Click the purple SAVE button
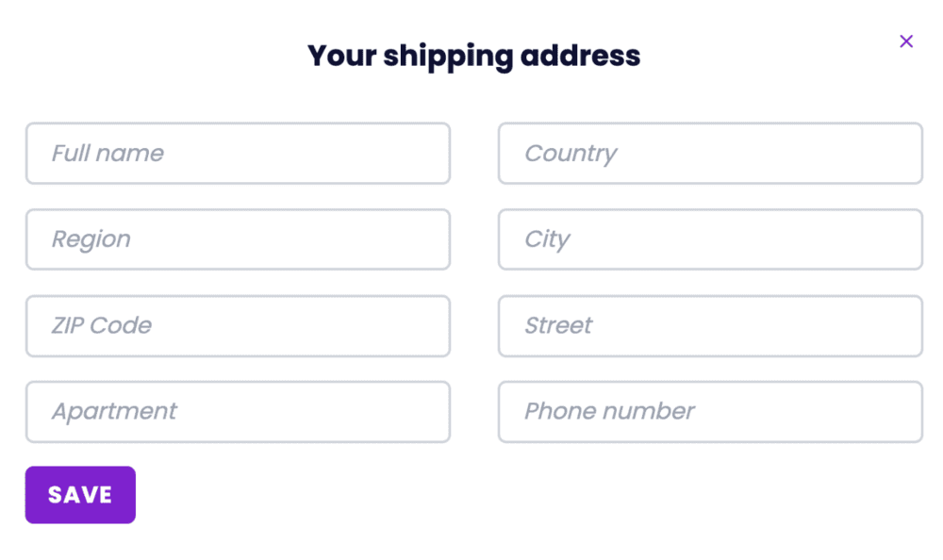Viewport: 943px width, 560px height. pyautogui.click(x=80, y=495)
